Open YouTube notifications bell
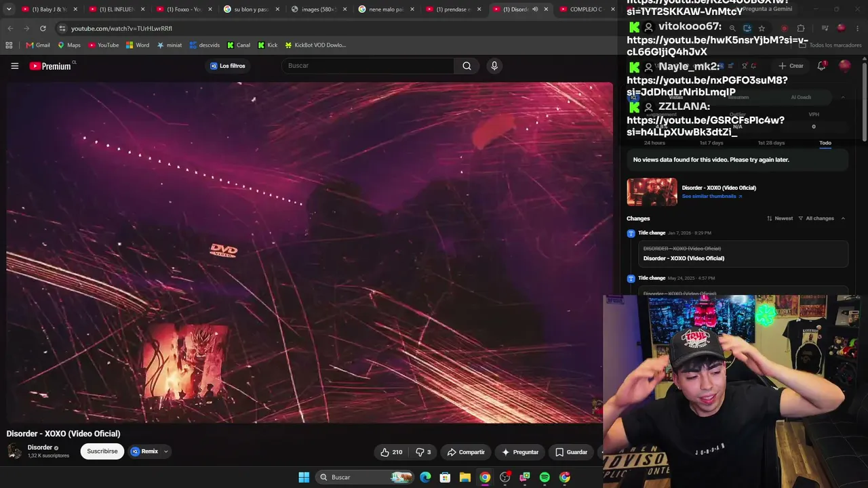Viewport: 868px width, 488px height. click(x=821, y=66)
